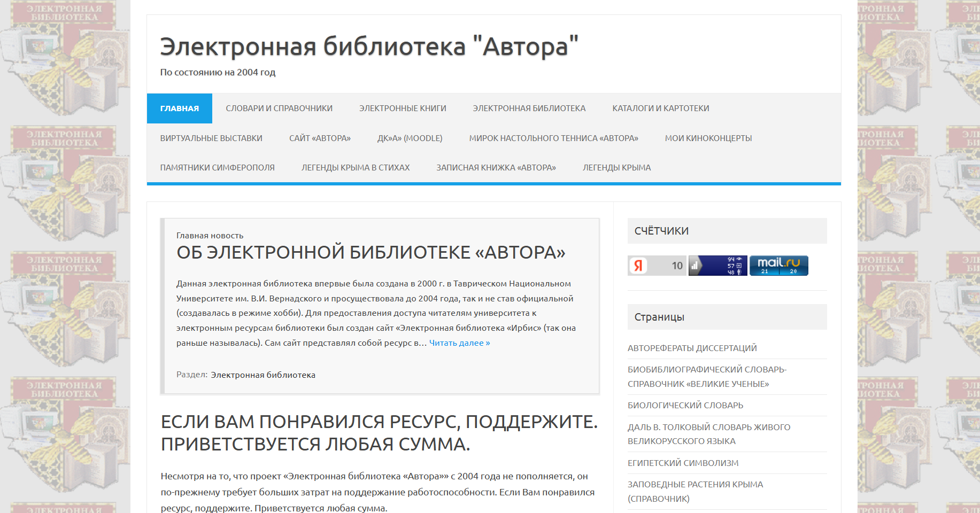
Task: Open the Электронная библиотека section link
Action: click(263, 375)
